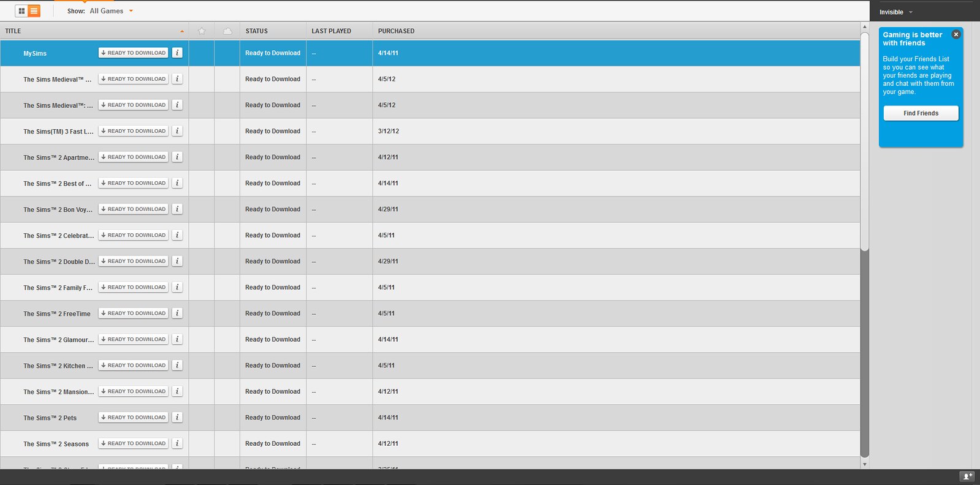Select The Sims 2 Bon Voy... title
Viewport: 980px width, 485px height.
click(58, 210)
